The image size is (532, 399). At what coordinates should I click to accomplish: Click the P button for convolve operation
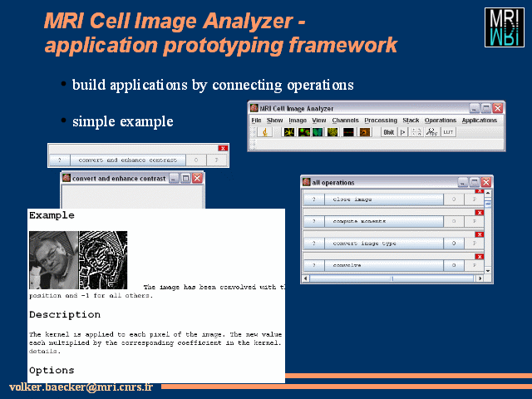pos(475,265)
